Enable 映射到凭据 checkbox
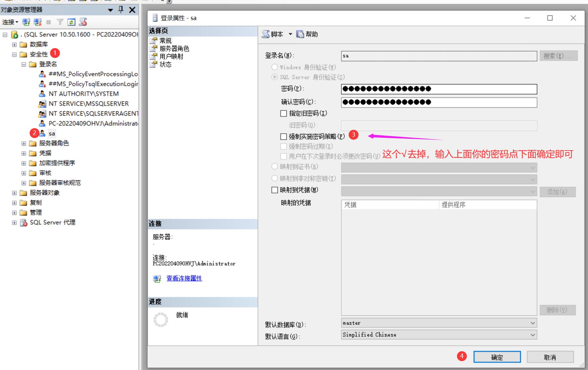The width and height of the screenshot is (588, 370). click(x=275, y=190)
